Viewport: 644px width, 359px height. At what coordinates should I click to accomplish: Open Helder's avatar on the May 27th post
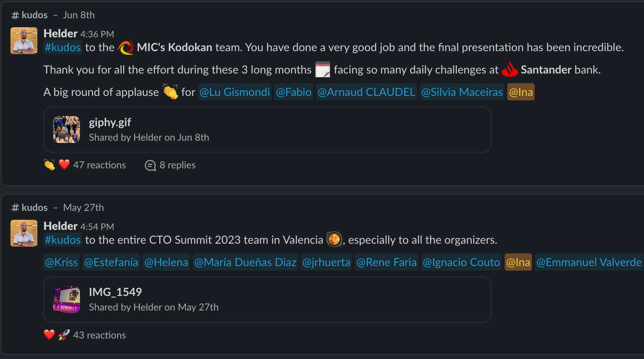pos(24,233)
